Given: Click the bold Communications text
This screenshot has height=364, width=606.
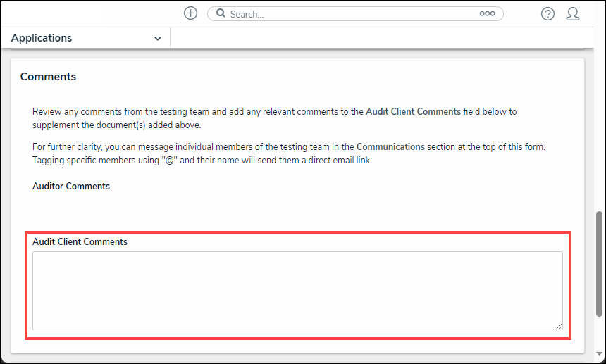Looking at the screenshot, I should point(390,147).
